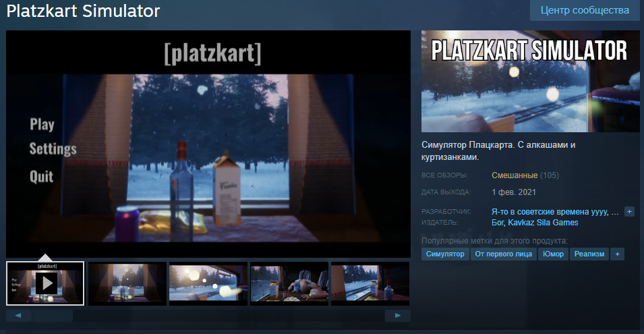Select the fifth thumbnail with bottle and carton
This screenshot has width=644, height=334.
tap(370, 283)
